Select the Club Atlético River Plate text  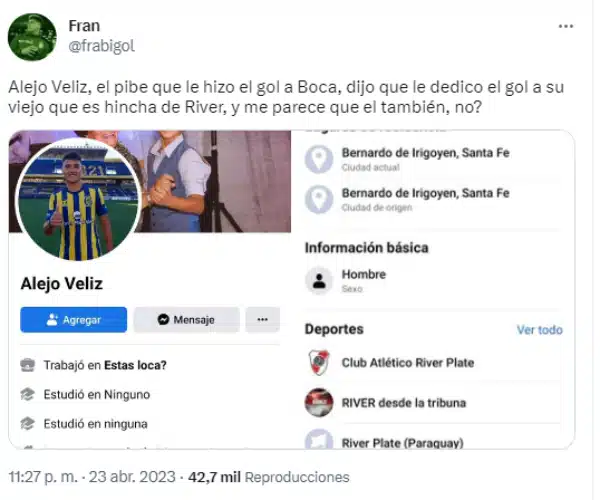pos(408,363)
